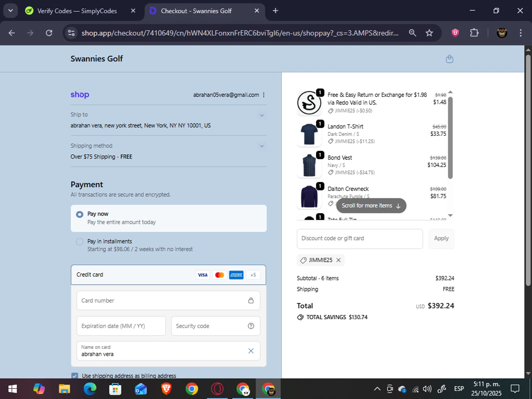Go back to previous page
Viewport: 532px width, 399px height.
(x=12, y=33)
